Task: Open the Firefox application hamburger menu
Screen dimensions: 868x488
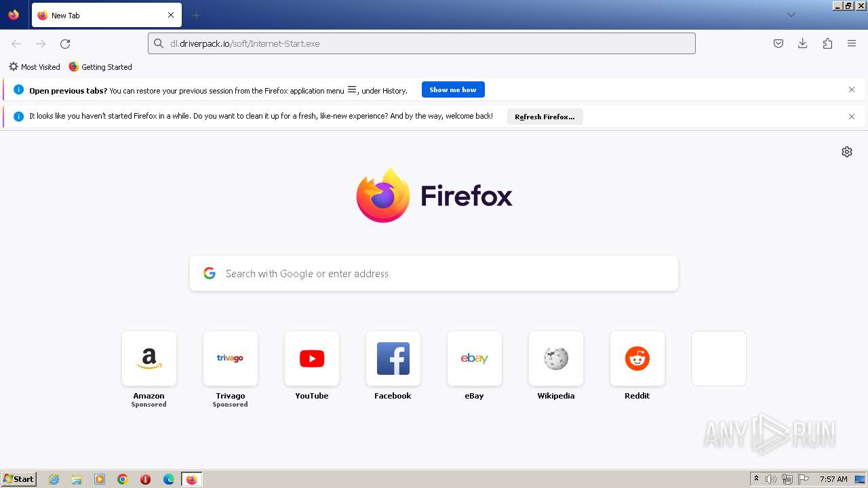Action: coord(852,43)
